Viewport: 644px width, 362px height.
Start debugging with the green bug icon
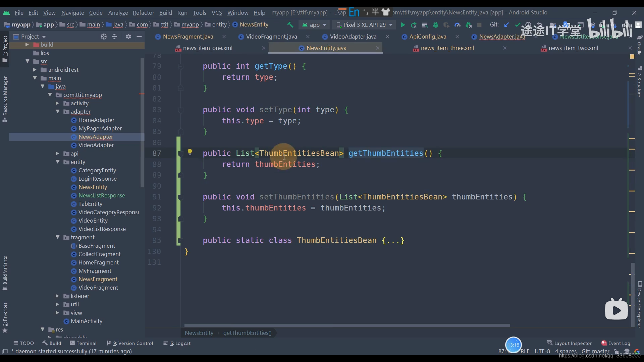tap(436, 25)
